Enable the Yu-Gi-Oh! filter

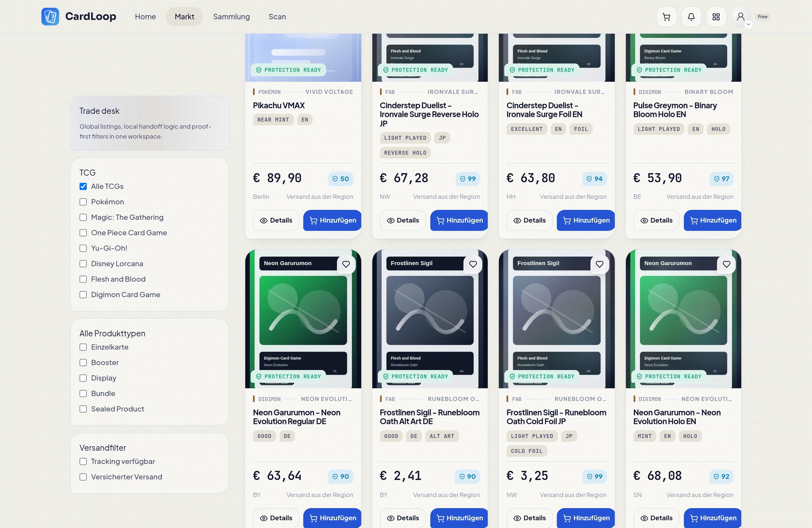coord(83,248)
